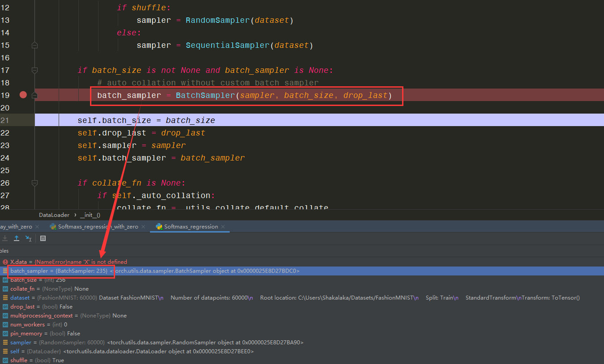Click the Python icon on Softmaxs_regression_with_zero tab

click(x=53, y=227)
